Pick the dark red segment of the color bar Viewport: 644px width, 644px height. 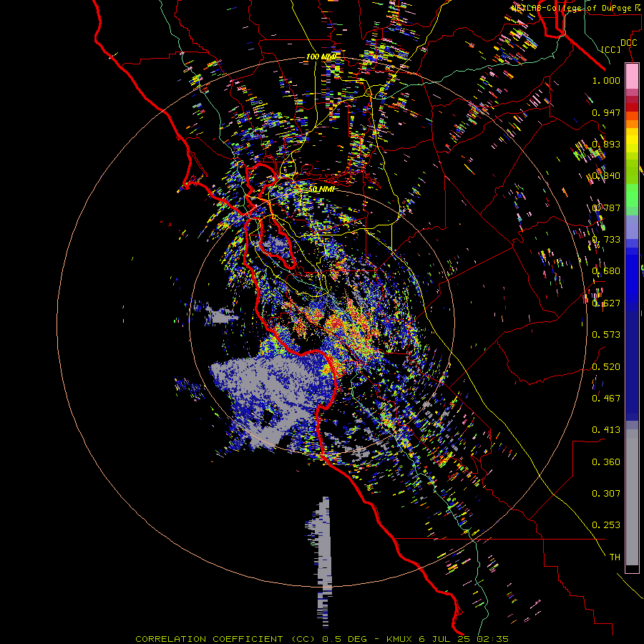click(632, 107)
